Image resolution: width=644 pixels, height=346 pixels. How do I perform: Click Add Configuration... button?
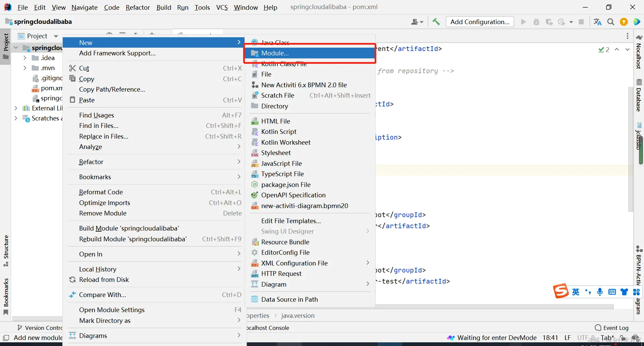coord(480,22)
